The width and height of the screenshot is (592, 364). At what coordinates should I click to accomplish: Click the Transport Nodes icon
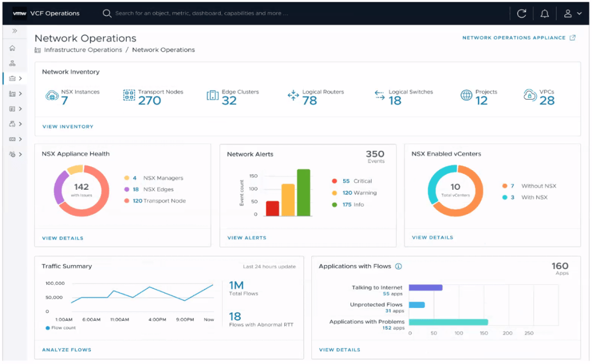click(x=129, y=96)
